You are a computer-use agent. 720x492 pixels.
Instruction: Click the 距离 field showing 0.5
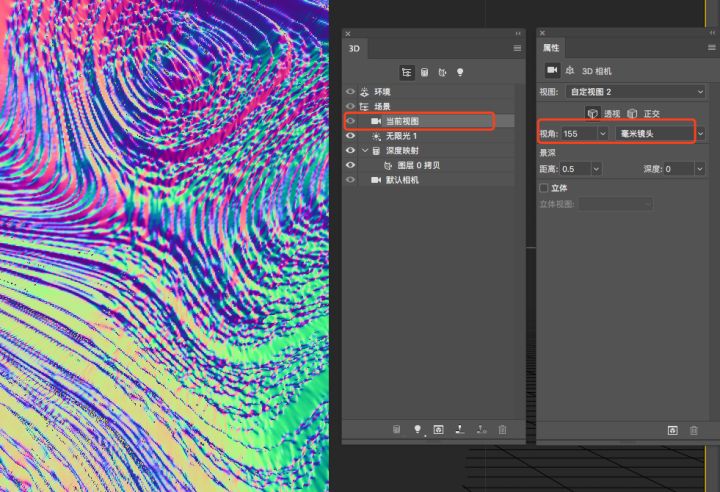pyautogui.click(x=576, y=169)
